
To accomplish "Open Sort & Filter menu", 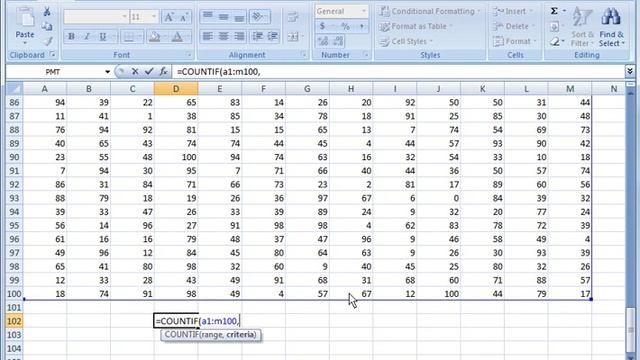I will point(582,27).
